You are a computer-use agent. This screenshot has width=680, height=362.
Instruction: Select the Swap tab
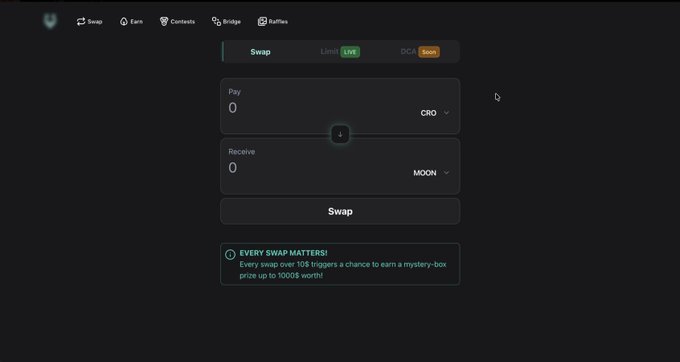tap(260, 52)
